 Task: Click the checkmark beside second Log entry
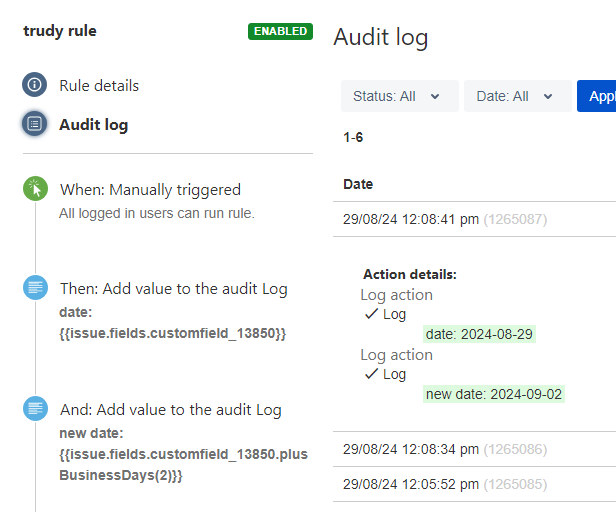click(x=371, y=374)
